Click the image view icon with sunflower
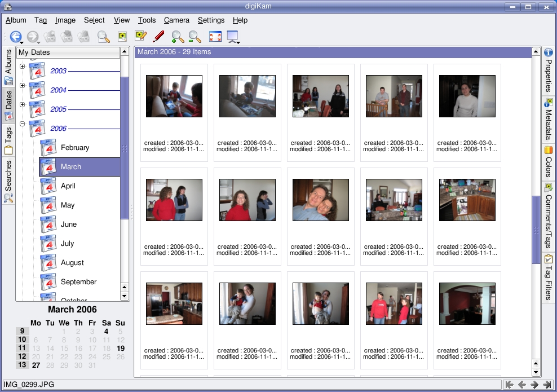 pyautogui.click(x=122, y=37)
